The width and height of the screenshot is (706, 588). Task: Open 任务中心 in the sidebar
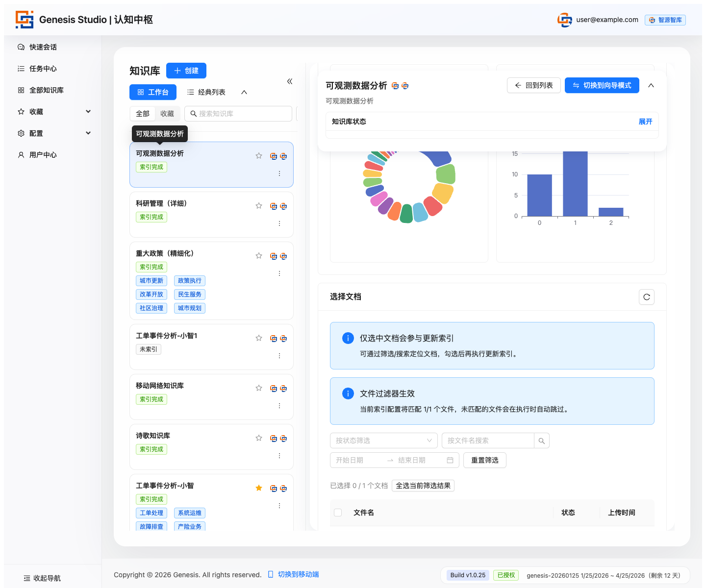pos(43,69)
